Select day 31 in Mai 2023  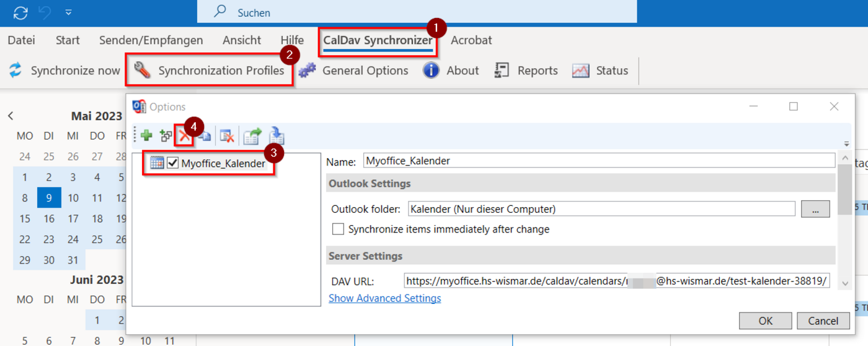pyautogui.click(x=73, y=260)
